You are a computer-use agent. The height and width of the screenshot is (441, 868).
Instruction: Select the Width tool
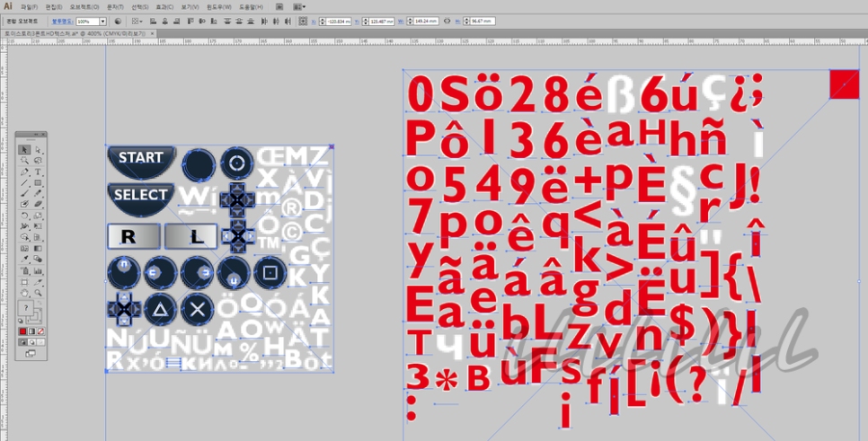(23, 225)
